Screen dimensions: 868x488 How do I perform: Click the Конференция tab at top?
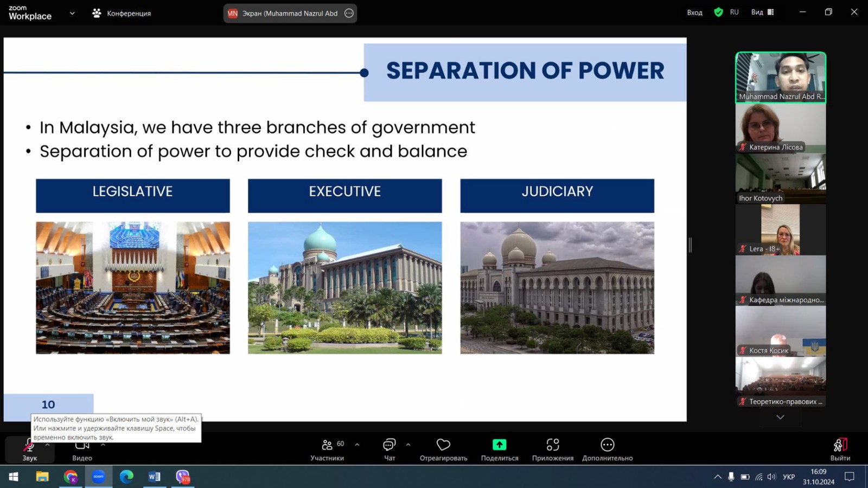122,13
